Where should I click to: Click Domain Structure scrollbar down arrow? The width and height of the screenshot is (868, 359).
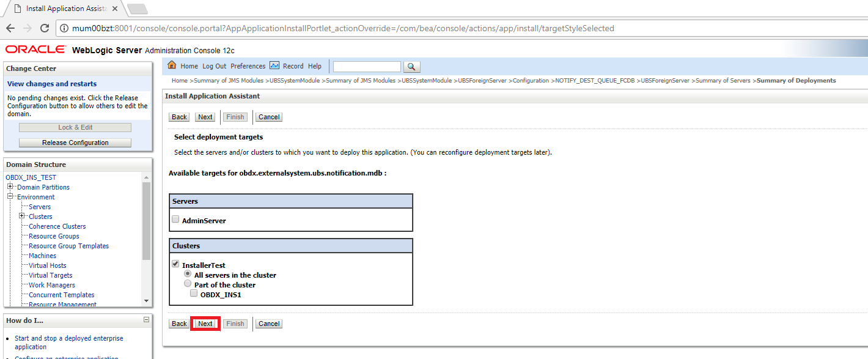tap(146, 300)
